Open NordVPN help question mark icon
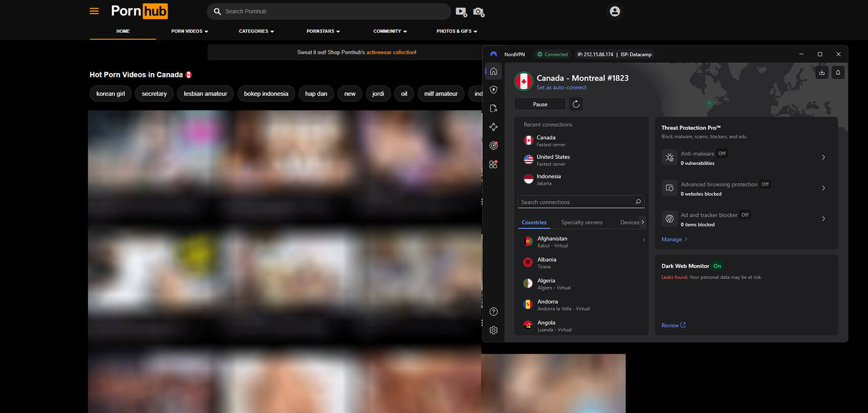The width and height of the screenshot is (868, 413). click(x=493, y=312)
